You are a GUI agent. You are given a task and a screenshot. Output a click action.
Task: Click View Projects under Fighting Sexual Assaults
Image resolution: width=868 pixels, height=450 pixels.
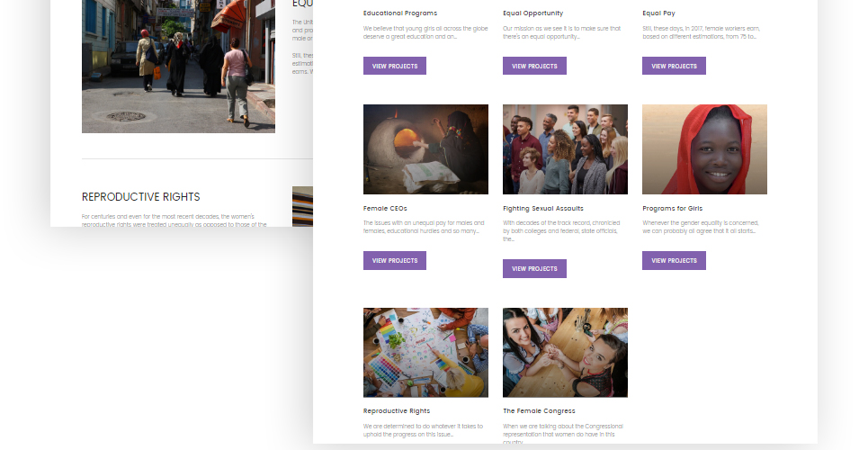(x=534, y=269)
